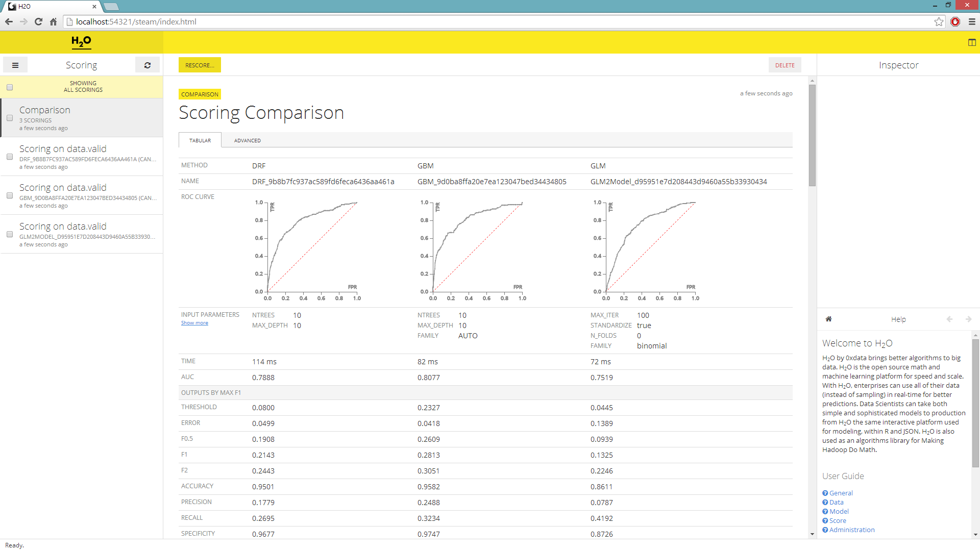Viewport: 980px width, 551px height.
Task: Go back in the Help panel
Action: [949, 319]
